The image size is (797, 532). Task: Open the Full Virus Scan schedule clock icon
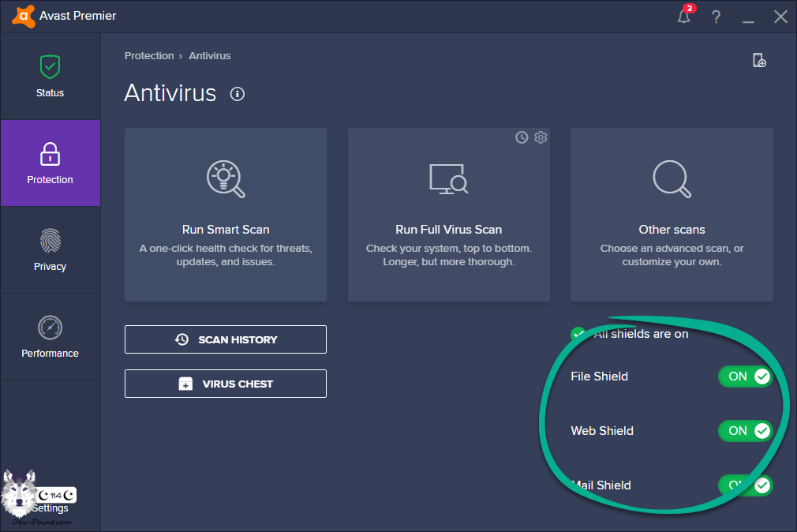click(522, 137)
